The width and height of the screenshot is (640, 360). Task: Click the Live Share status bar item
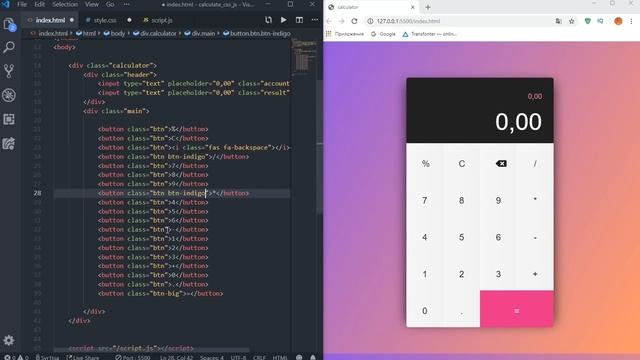click(x=82, y=357)
